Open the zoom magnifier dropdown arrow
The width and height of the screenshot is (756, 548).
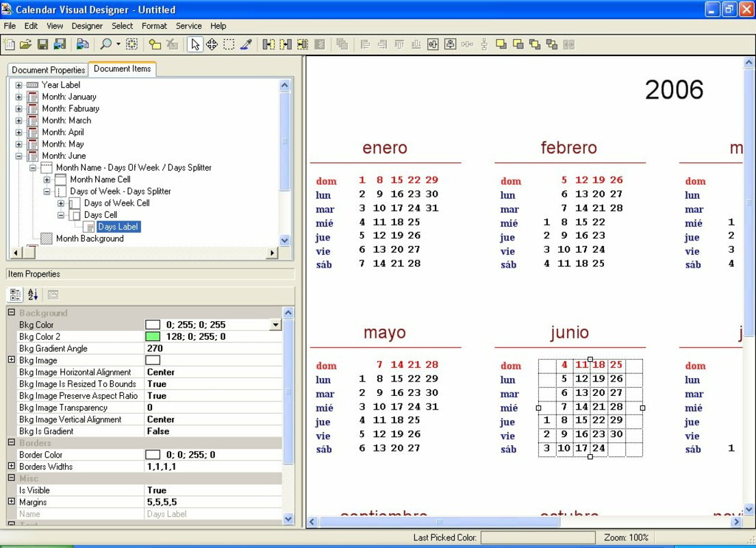point(118,45)
